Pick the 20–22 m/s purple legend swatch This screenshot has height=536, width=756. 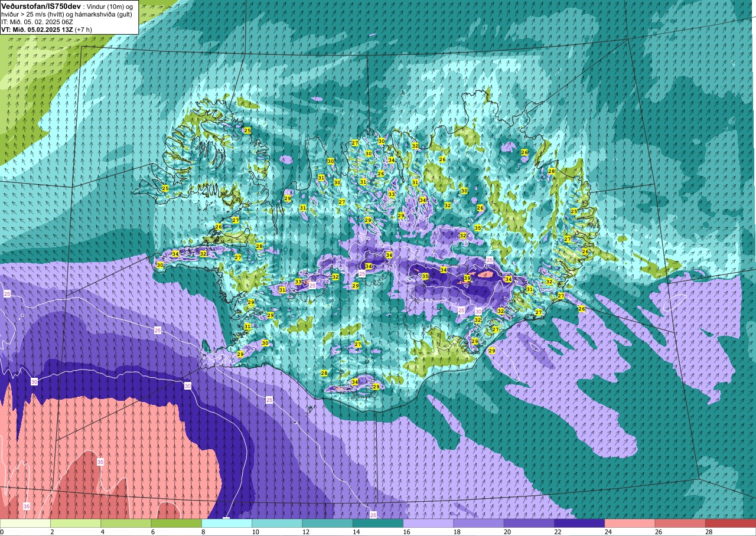coord(529,523)
